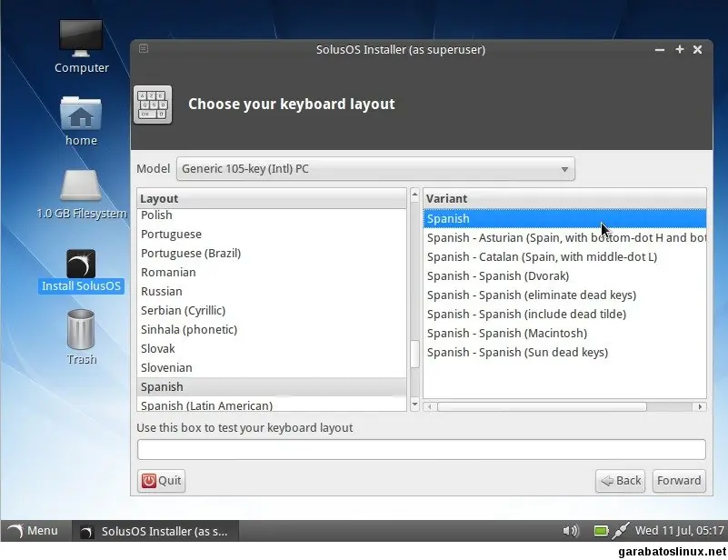Click the Variant column header

[564, 198]
